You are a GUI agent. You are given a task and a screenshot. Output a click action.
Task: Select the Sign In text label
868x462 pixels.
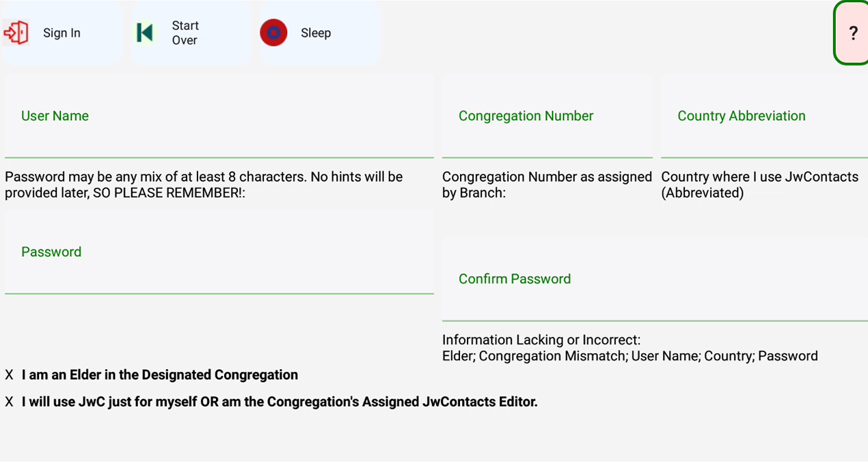coord(62,33)
